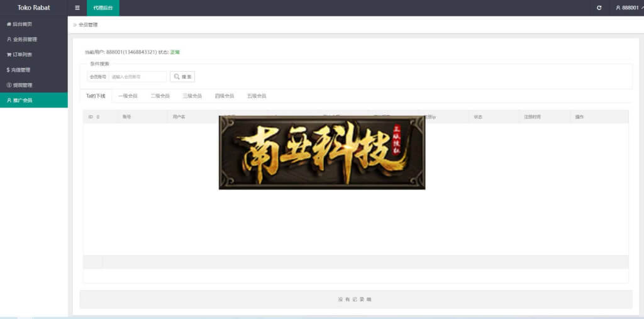
Task: Click the 没有记录哦 empty message
Action: pyautogui.click(x=355, y=299)
